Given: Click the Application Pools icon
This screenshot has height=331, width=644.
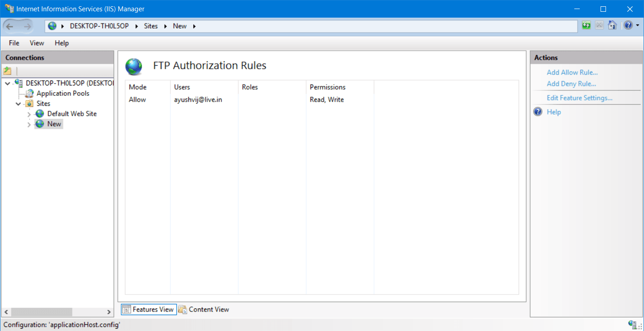Looking at the screenshot, I should point(29,93).
